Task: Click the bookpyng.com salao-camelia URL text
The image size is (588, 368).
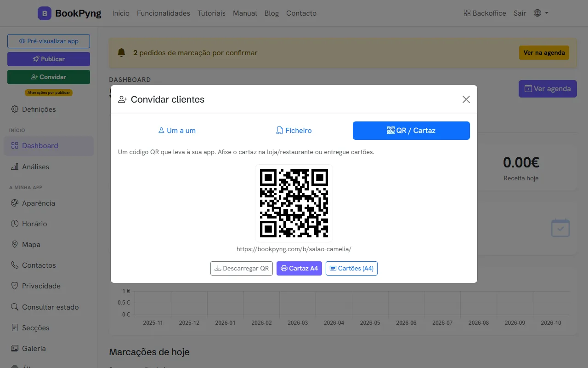Action: click(x=294, y=249)
